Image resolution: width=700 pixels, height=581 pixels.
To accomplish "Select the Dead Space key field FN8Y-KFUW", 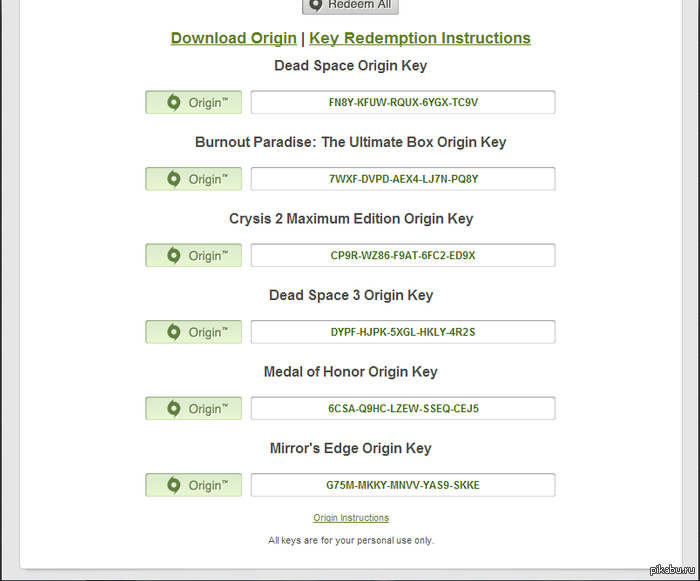I will (403, 103).
